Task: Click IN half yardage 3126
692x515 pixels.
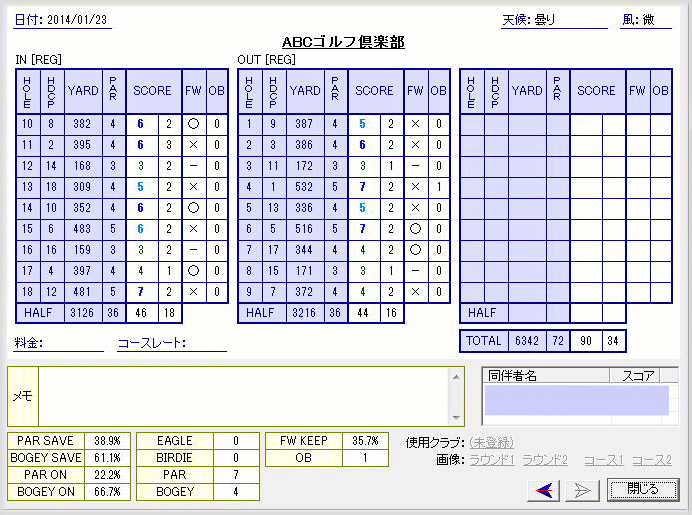Action: (83, 313)
